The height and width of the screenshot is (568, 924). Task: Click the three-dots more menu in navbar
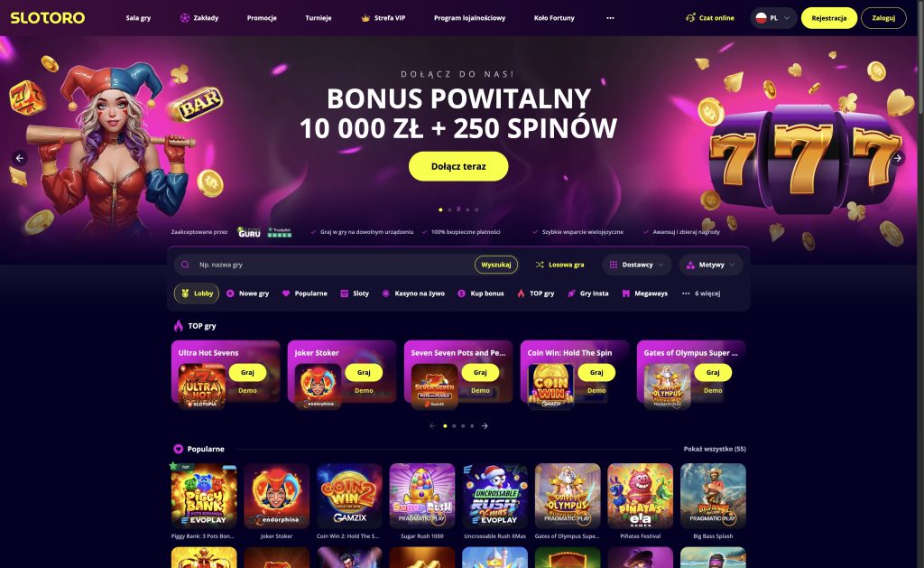coord(610,18)
